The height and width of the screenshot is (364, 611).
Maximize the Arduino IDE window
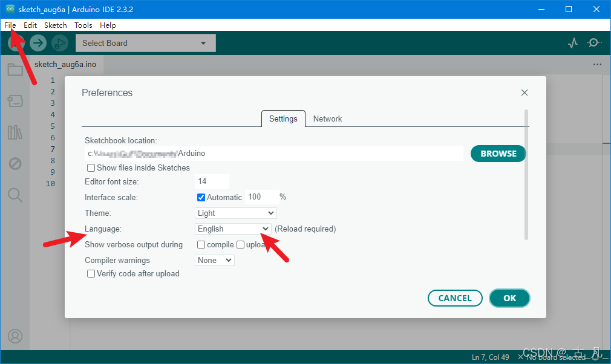pyautogui.click(x=569, y=9)
